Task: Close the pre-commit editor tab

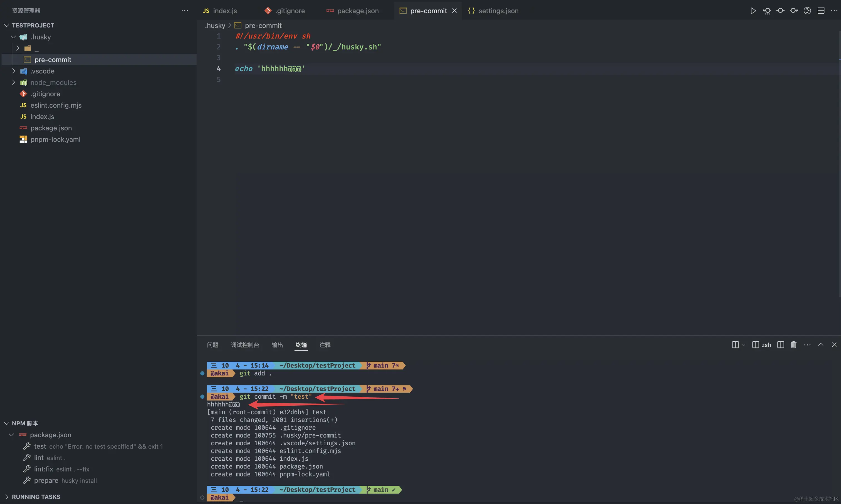Action: pyautogui.click(x=454, y=11)
